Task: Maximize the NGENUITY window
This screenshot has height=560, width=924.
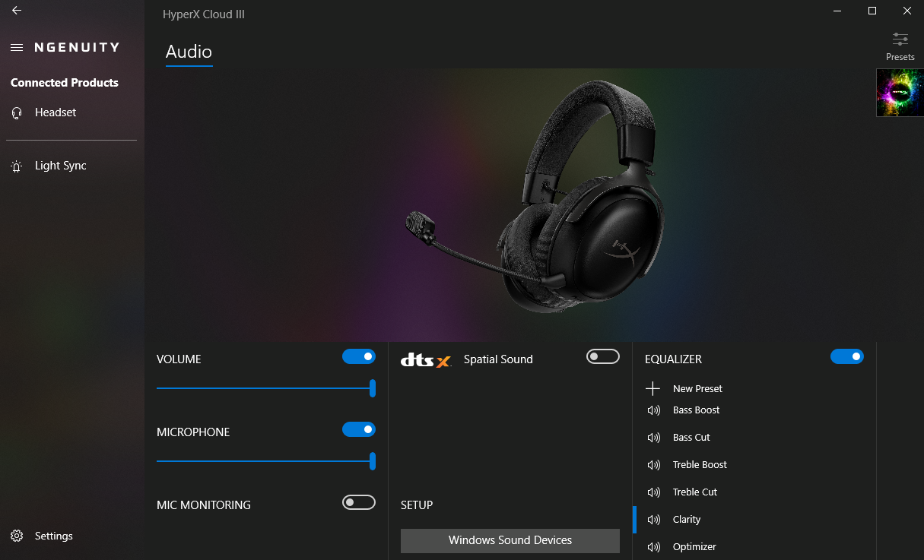Action: [x=872, y=11]
